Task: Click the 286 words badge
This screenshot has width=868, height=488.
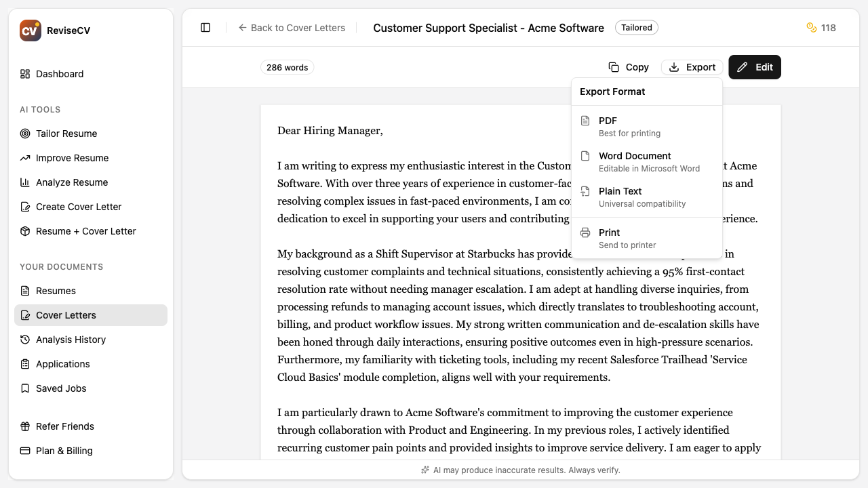Action: 288,67
